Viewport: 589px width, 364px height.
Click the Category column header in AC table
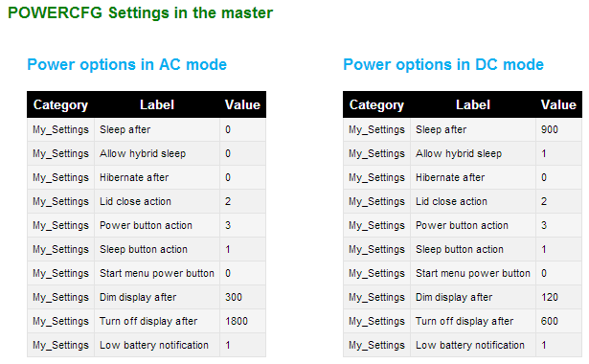[x=60, y=104]
